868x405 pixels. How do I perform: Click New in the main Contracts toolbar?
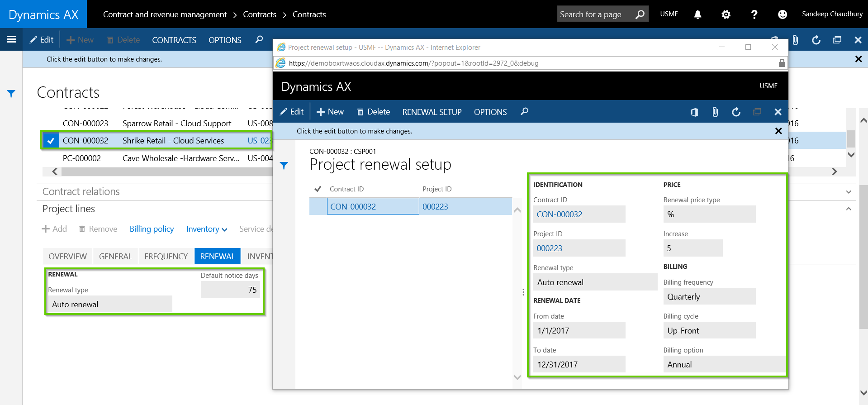coord(80,40)
